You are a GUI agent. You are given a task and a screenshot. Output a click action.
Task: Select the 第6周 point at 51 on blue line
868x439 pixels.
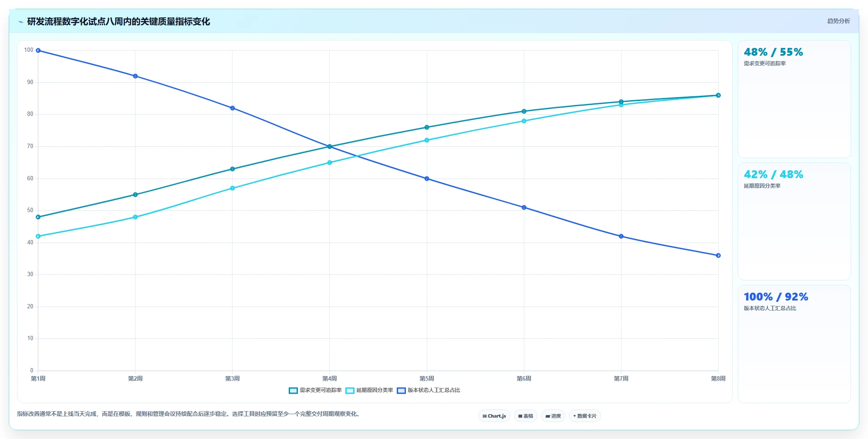[x=524, y=207]
